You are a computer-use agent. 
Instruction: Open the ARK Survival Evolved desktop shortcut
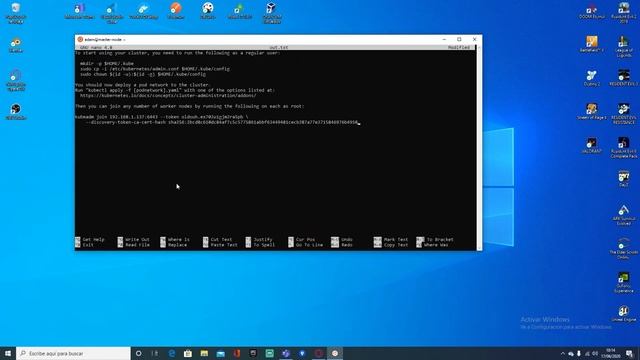coord(624,215)
